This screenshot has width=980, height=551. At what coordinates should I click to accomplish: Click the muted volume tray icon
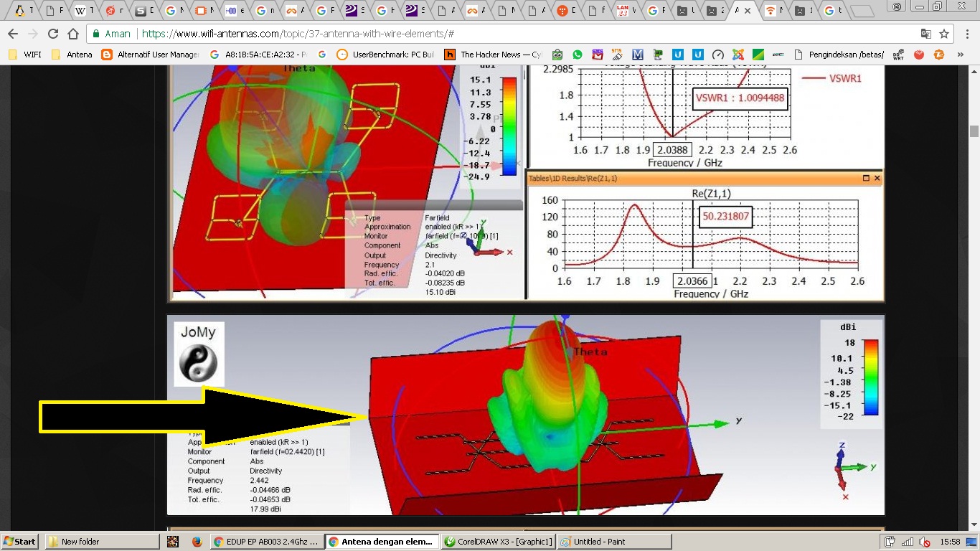[x=925, y=542]
